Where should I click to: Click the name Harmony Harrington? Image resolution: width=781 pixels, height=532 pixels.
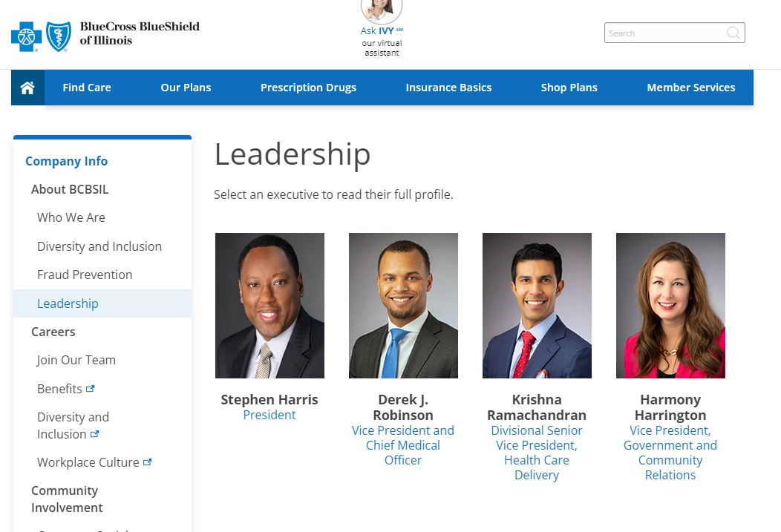click(670, 407)
